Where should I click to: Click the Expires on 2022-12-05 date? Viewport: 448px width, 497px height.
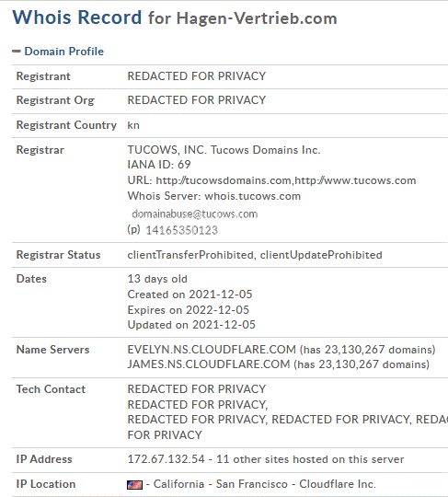[x=189, y=309]
